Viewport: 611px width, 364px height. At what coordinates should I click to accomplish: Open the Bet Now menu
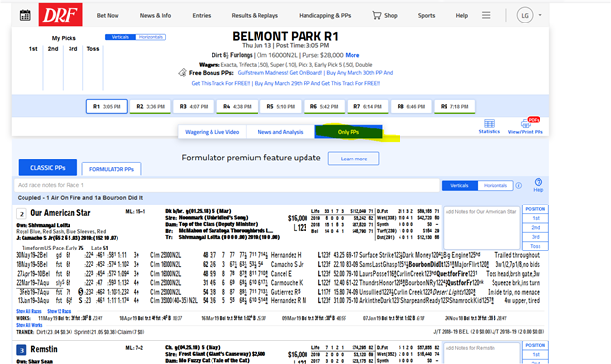(x=108, y=16)
